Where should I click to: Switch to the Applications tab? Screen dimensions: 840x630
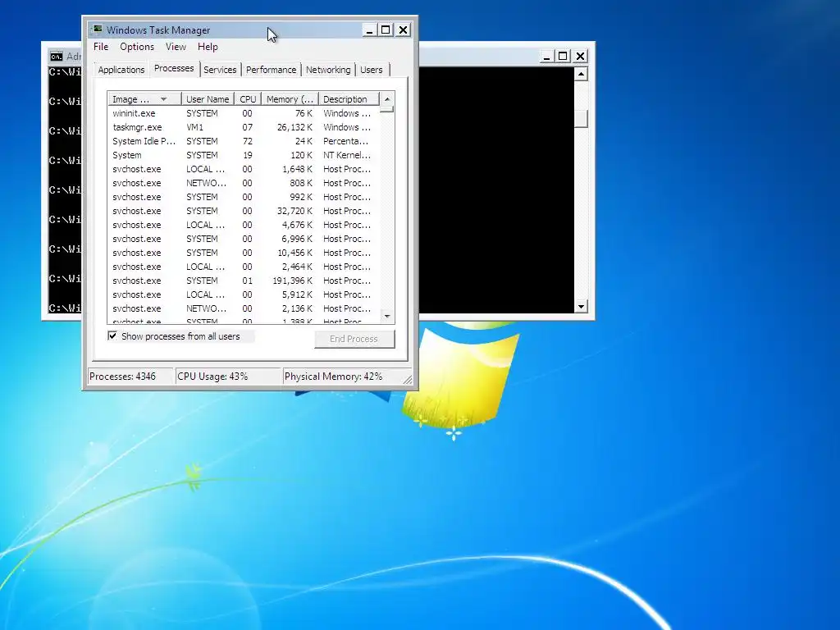coord(121,70)
